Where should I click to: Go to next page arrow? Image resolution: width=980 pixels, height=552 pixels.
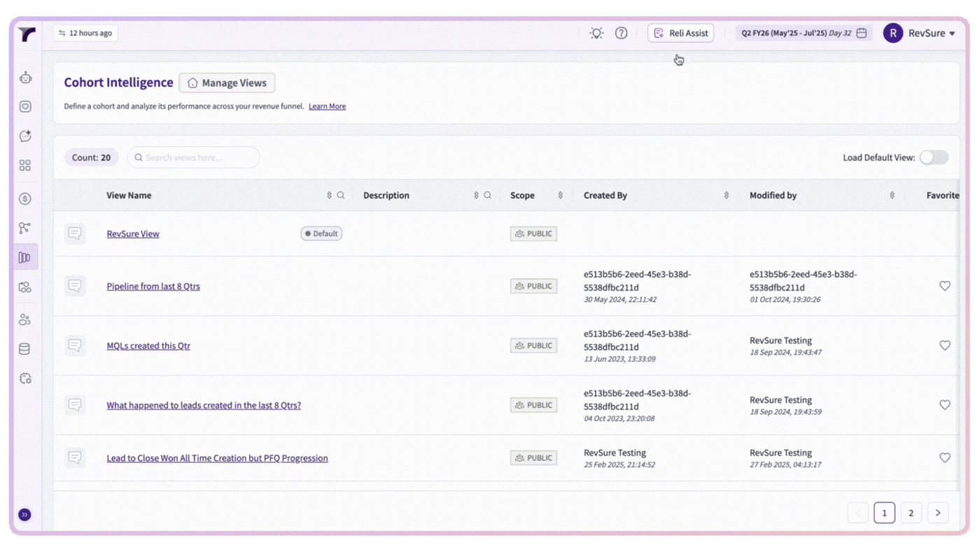[938, 513]
